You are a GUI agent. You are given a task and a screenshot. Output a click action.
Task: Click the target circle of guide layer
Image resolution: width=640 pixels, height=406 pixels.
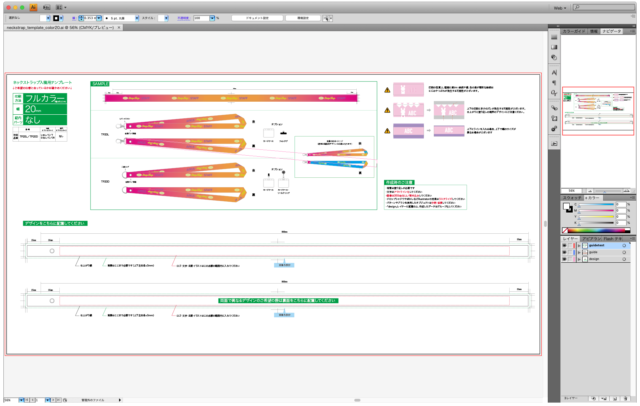[624, 253]
